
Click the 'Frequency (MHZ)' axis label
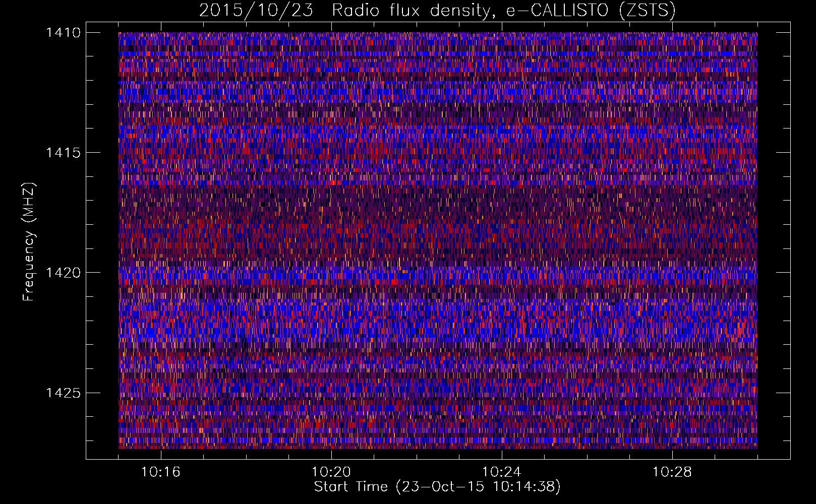[29, 242]
